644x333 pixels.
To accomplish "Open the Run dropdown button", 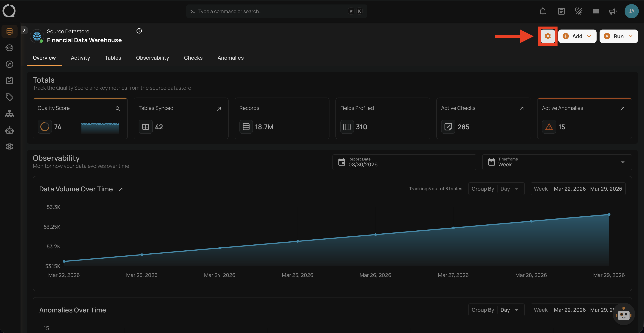I will tap(618, 36).
